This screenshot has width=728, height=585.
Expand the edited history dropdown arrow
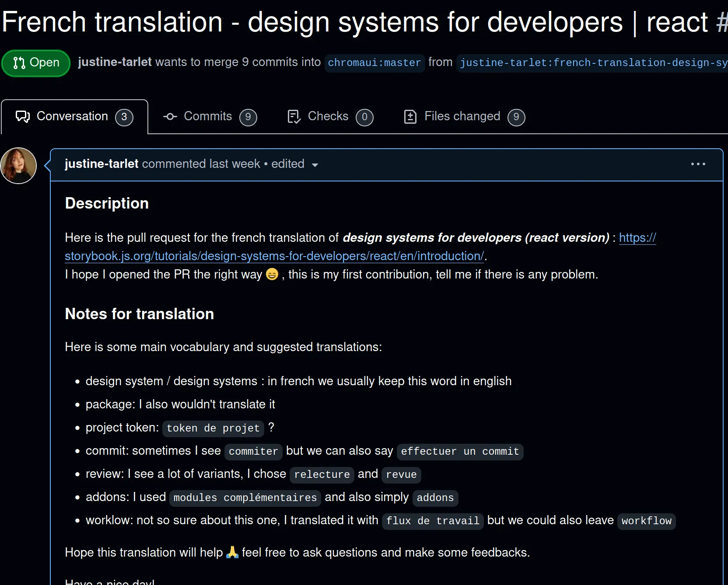315,165
